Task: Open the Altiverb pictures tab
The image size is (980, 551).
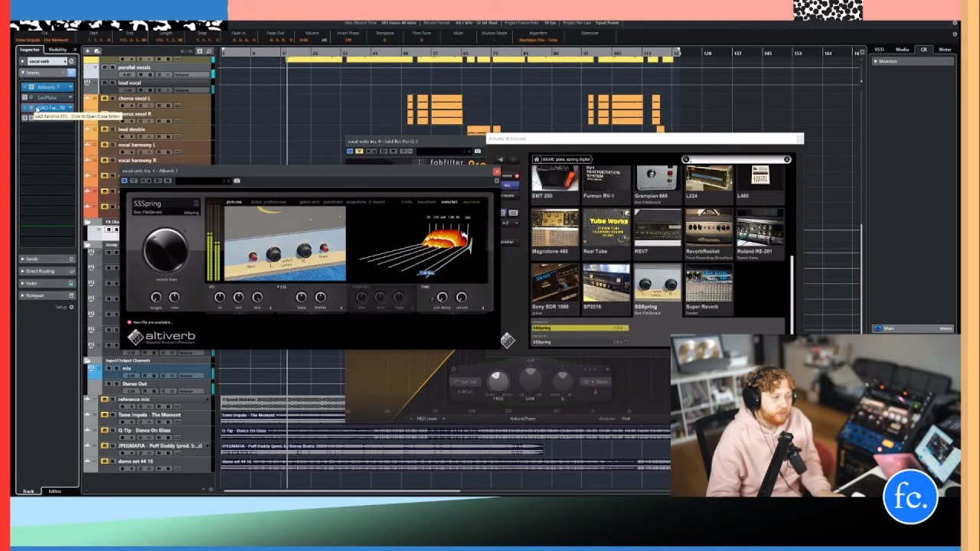Action: tap(234, 202)
